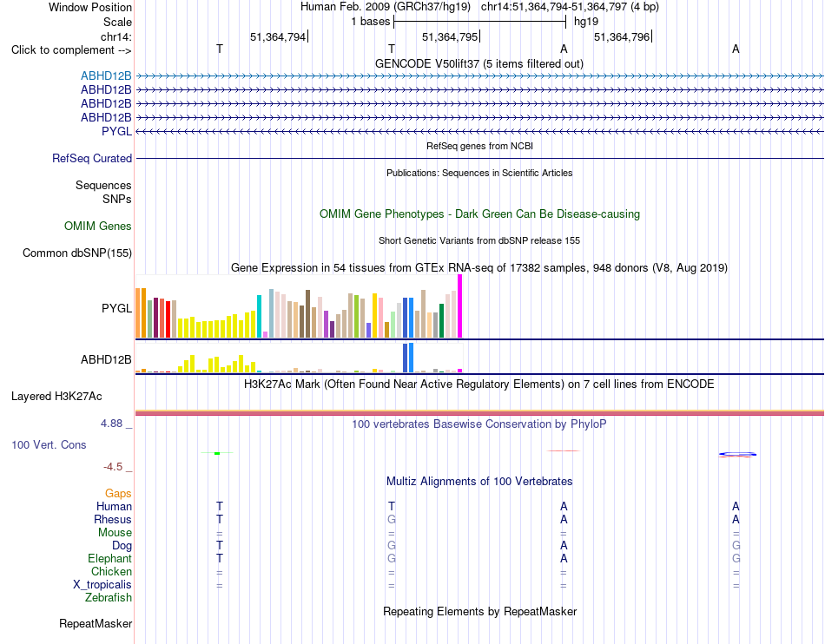
Task: Open the RefSeq Curated track label
Action: 92,158
